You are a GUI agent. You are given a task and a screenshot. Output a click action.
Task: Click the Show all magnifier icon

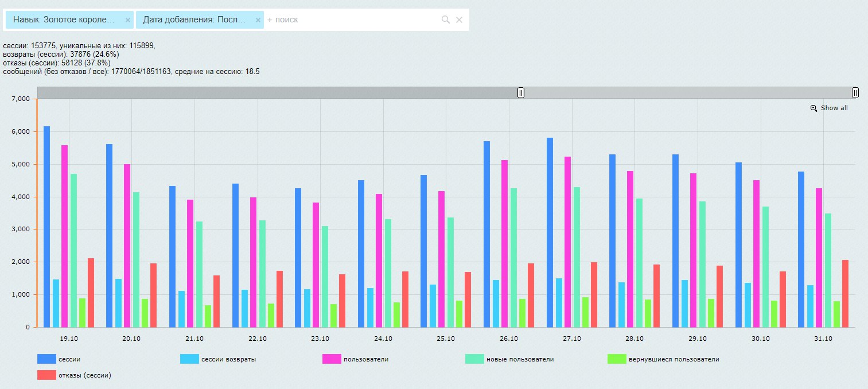813,108
